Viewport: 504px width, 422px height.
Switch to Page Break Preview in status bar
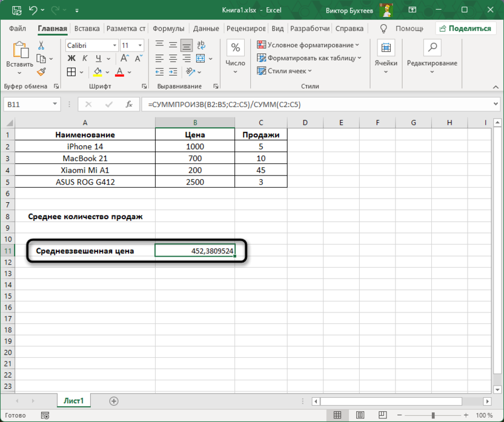pyautogui.click(x=382, y=415)
